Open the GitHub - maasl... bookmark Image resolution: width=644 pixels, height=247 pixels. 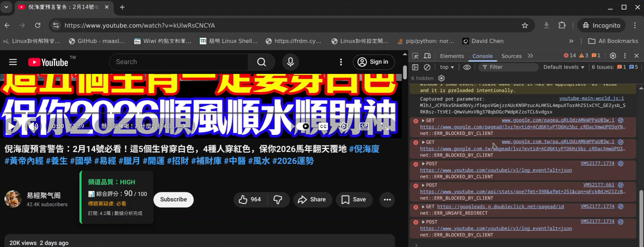pos(97,41)
